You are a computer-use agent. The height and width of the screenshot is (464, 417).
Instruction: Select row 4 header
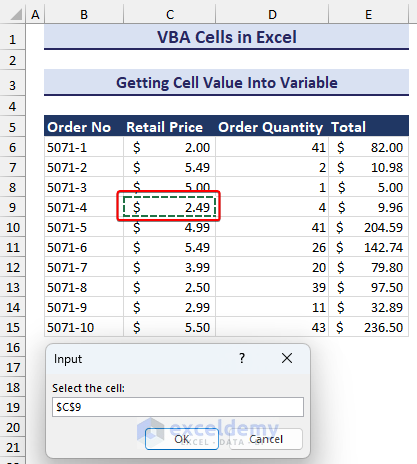[x=12, y=106]
